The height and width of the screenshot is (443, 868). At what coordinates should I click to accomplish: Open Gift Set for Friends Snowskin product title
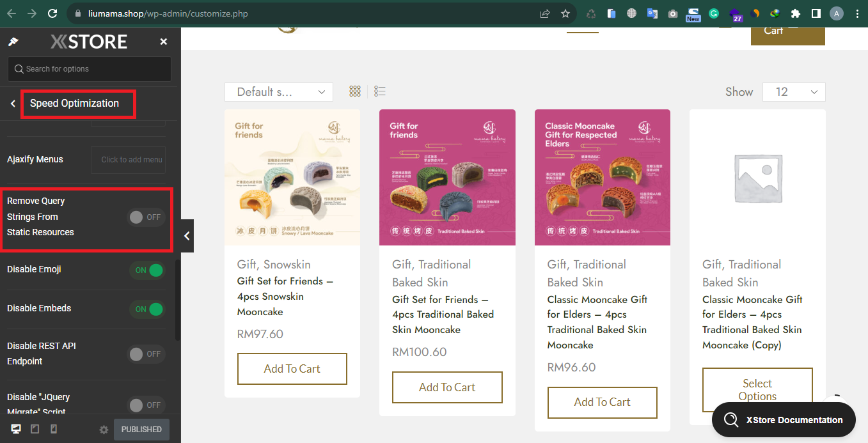pyautogui.click(x=285, y=297)
